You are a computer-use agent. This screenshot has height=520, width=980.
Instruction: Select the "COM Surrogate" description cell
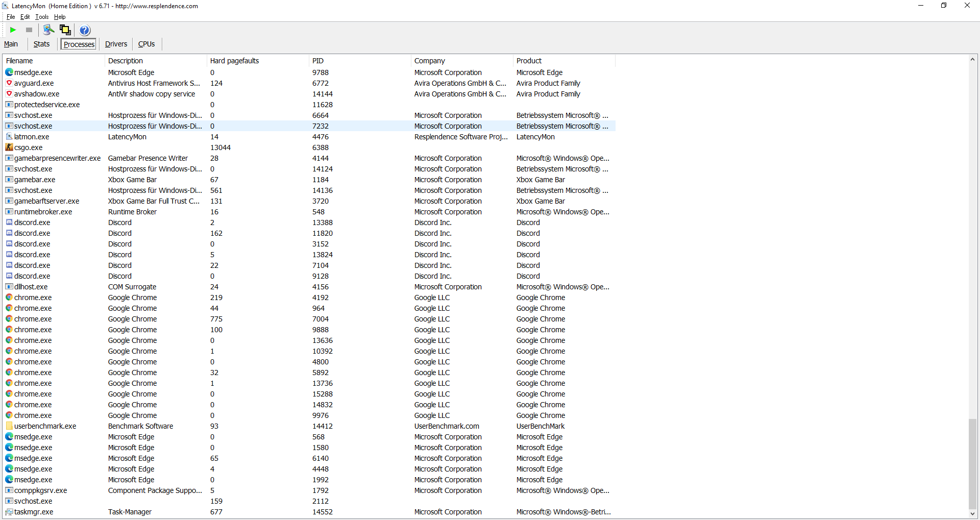[x=132, y=287]
